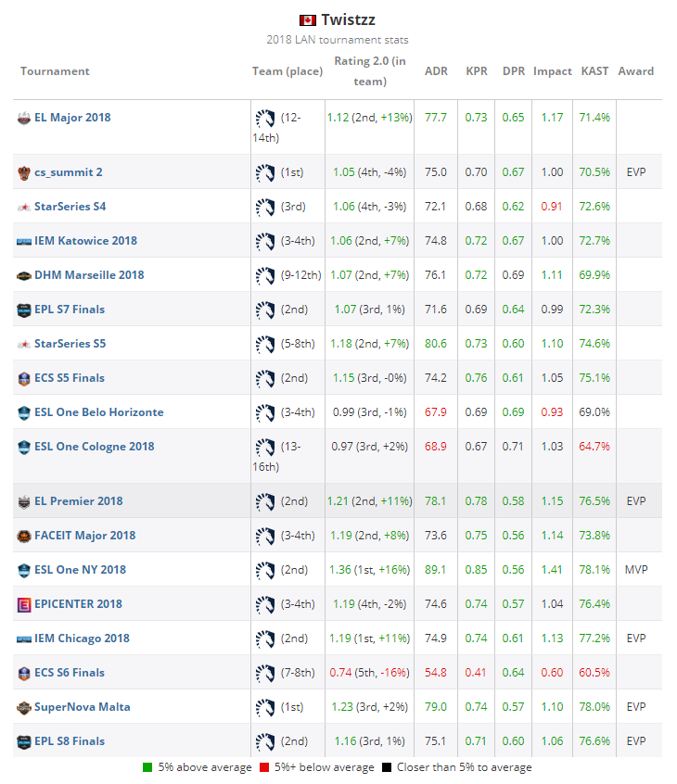Viewport: 677px width, 784px height.
Task: Click the Twistzz player name title
Action: pos(349,20)
